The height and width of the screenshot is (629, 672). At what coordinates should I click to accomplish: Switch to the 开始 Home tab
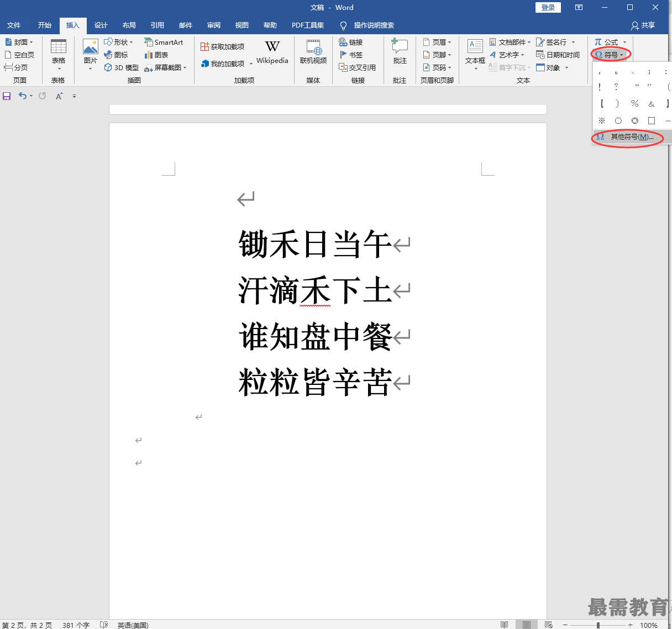click(45, 25)
